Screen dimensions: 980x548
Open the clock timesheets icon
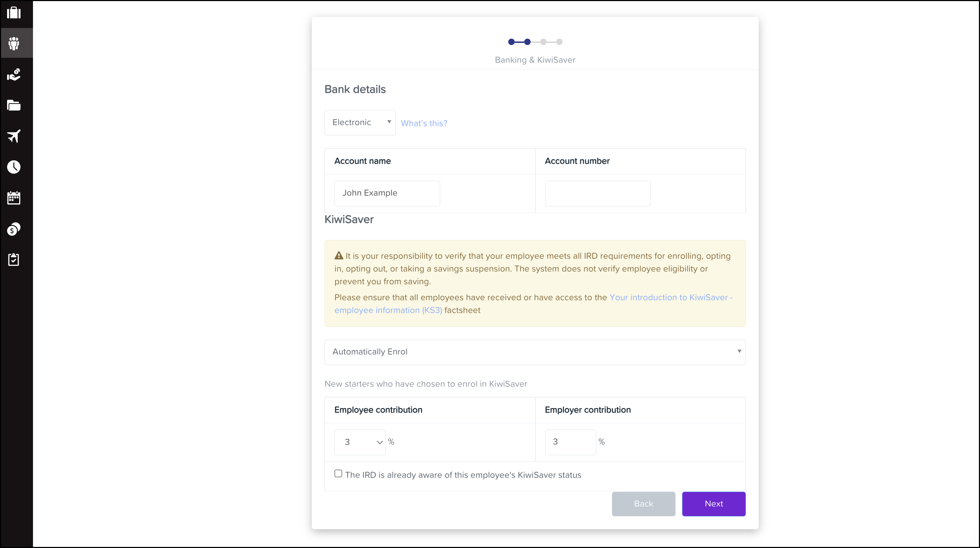pos(14,167)
